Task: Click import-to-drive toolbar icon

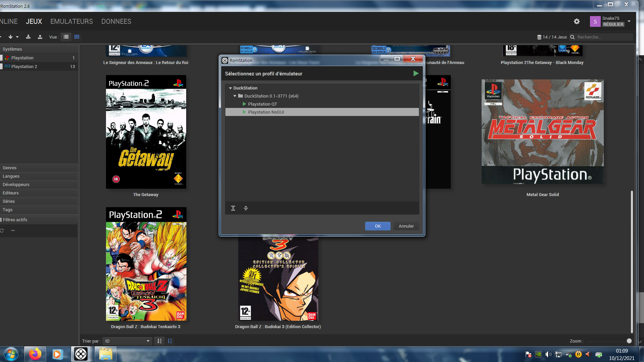Action: tap(28, 37)
